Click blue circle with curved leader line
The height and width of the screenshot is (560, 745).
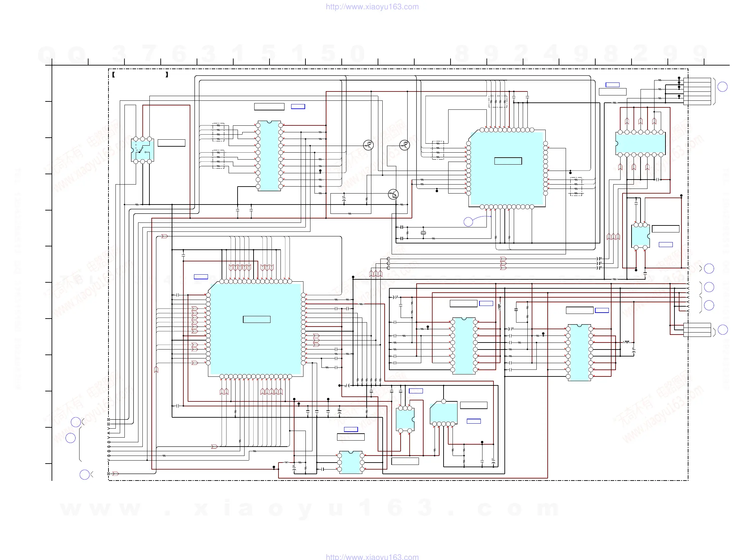pyautogui.click(x=468, y=222)
